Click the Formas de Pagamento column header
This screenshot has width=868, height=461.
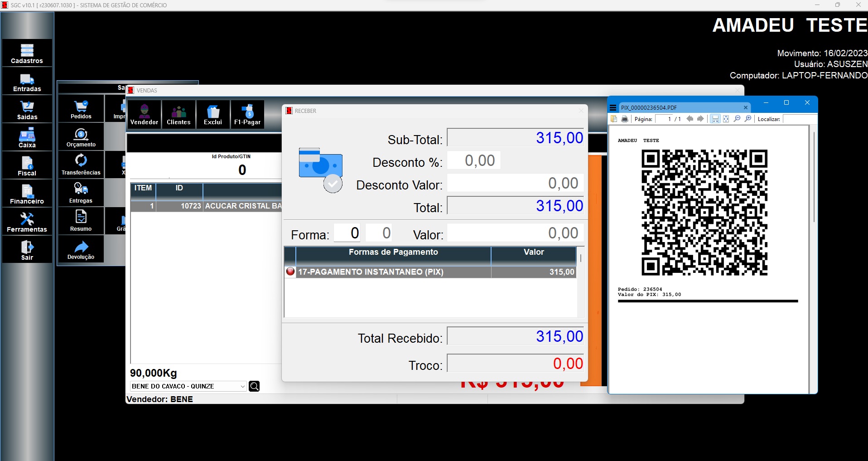(393, 256)
